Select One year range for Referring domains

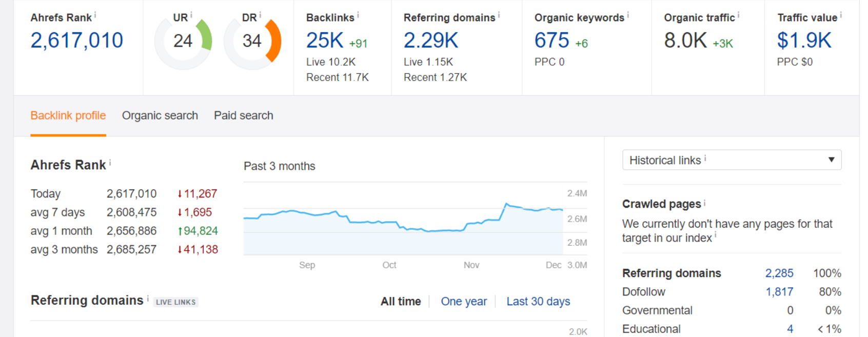[x=464, y=302]
